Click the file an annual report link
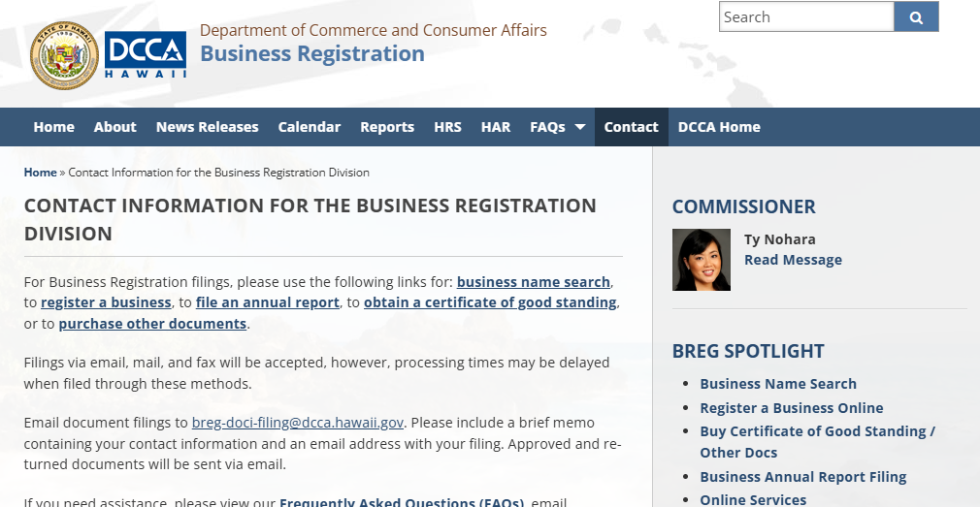This screenshot has height=507, width=980. click(x=268, y=302)
